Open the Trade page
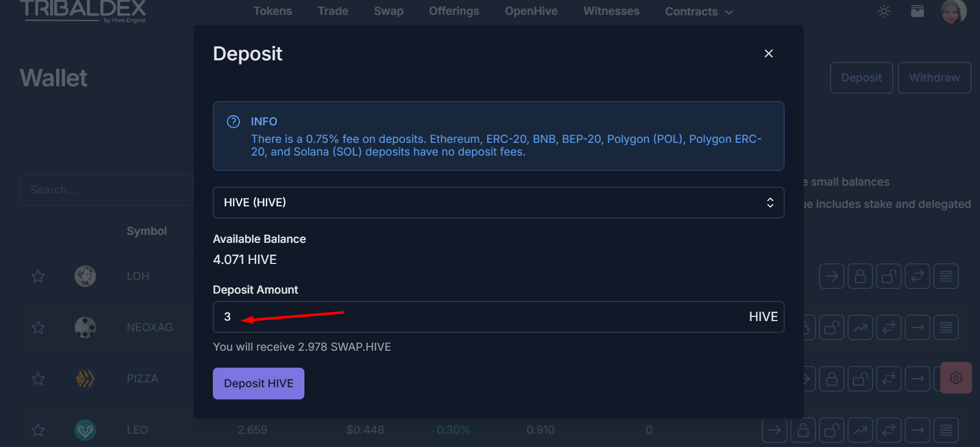 [x=333, y=11]
